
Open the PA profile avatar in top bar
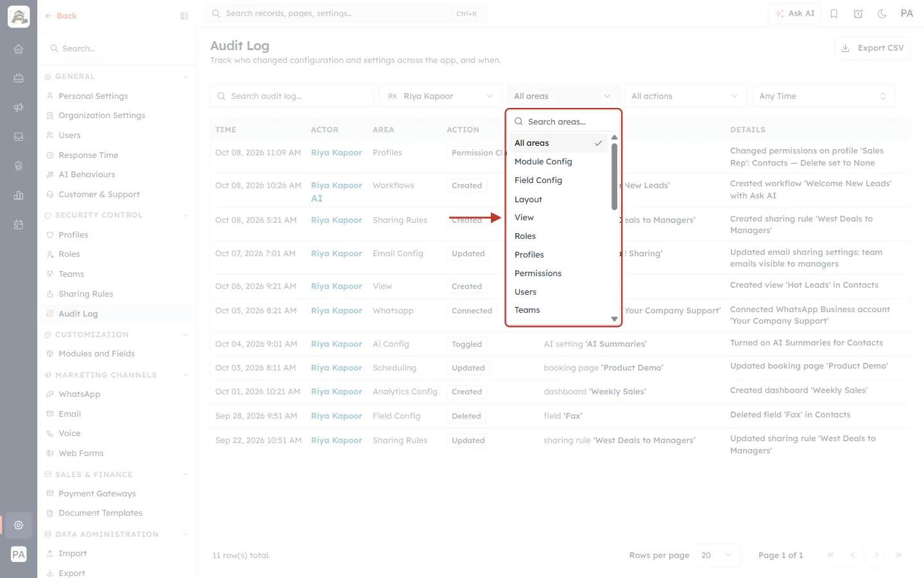(907, 13)
